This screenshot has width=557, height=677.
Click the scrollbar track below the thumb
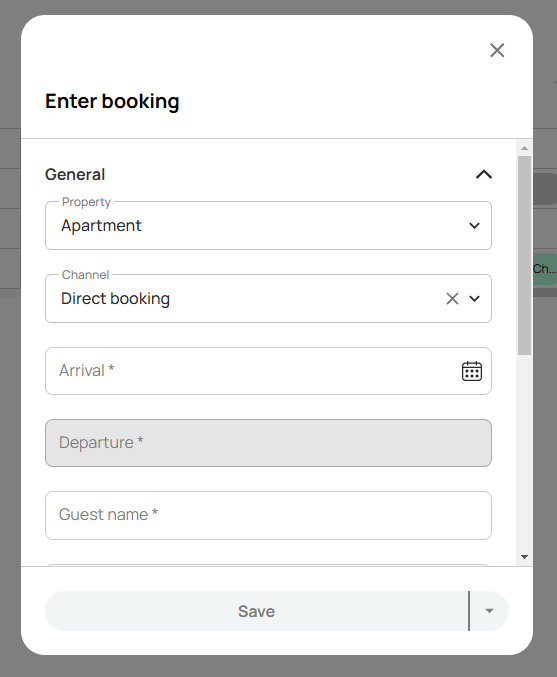524,453
